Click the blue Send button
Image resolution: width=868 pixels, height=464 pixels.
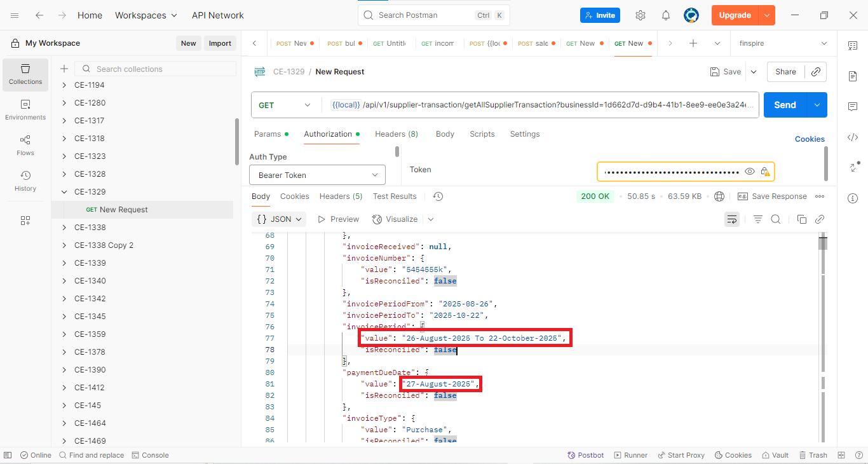click(x=785, y=105)
